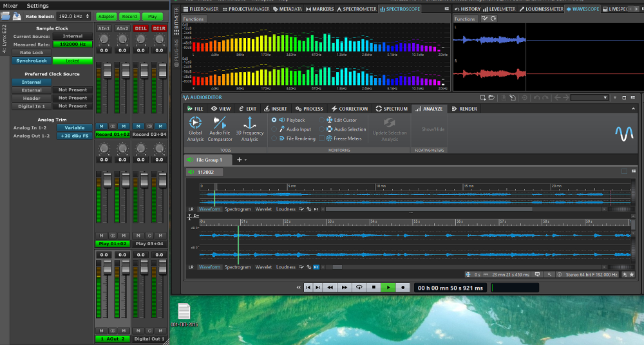Enable the Freeze Meters checkbox
Image resolution: width=644 pixels, height=345 pixels.
point(321,138)
